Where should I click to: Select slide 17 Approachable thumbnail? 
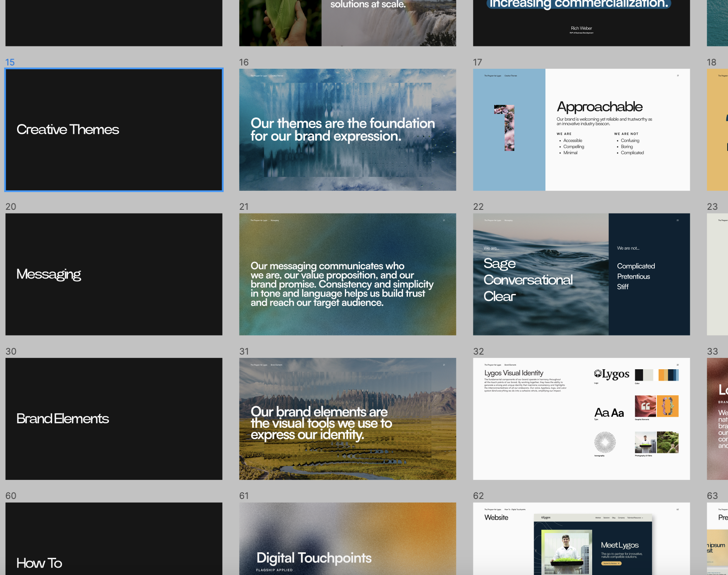(x=582, y=130)
